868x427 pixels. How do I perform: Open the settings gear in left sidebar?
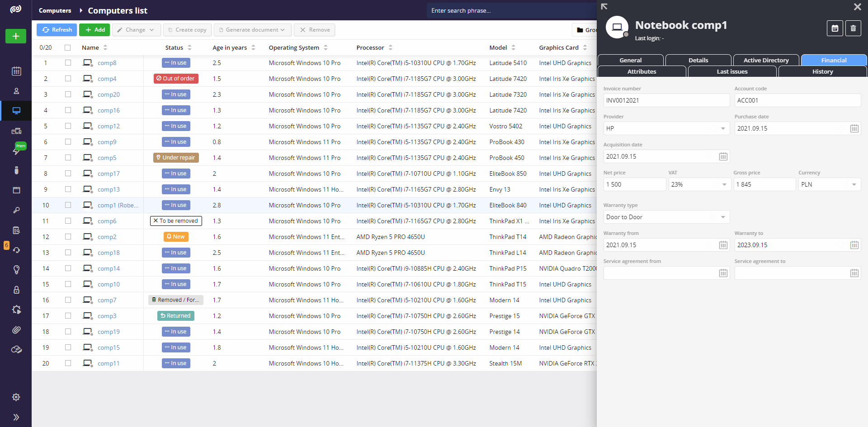(x=16, y=397)
